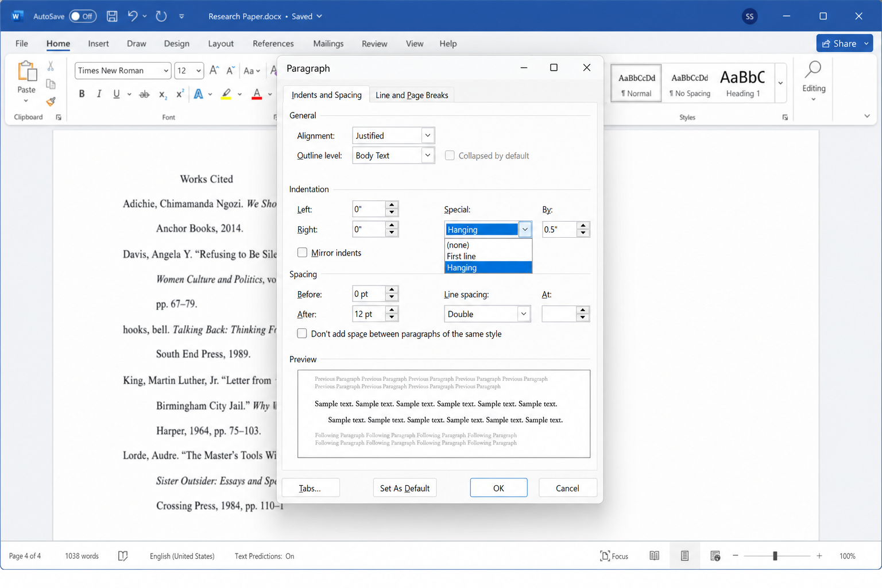Redo the last action

click(x=161, y=16)
